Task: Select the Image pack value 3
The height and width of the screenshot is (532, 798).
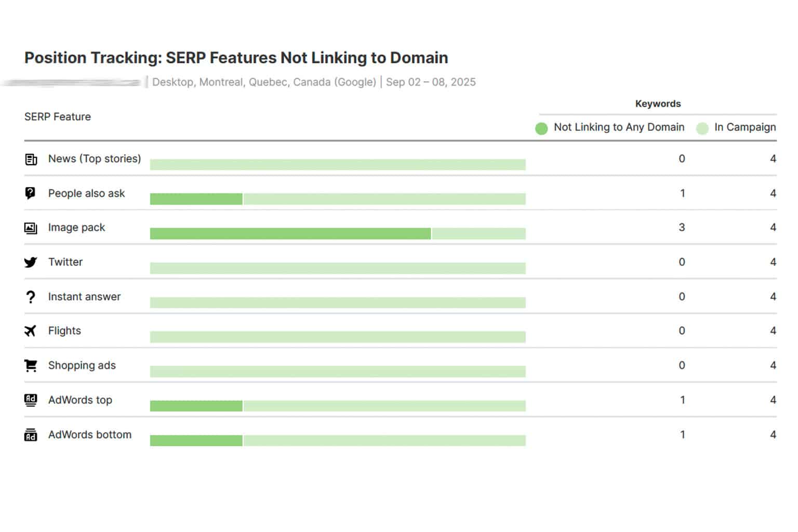Action: [682, 228]
